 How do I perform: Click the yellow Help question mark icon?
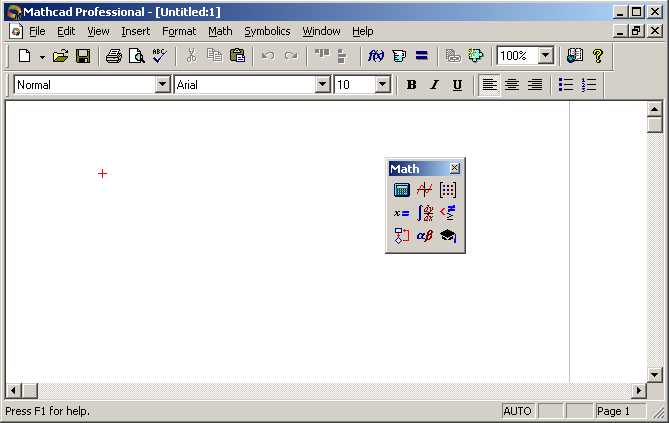click(x=598, y=56)
